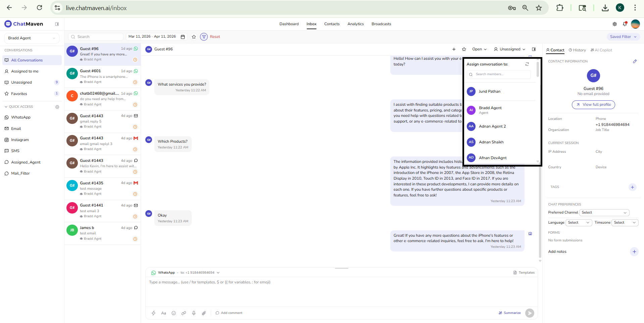The image size is (644, 323).
Task: Attach a file to the message
Action: [x=204, y=313]
